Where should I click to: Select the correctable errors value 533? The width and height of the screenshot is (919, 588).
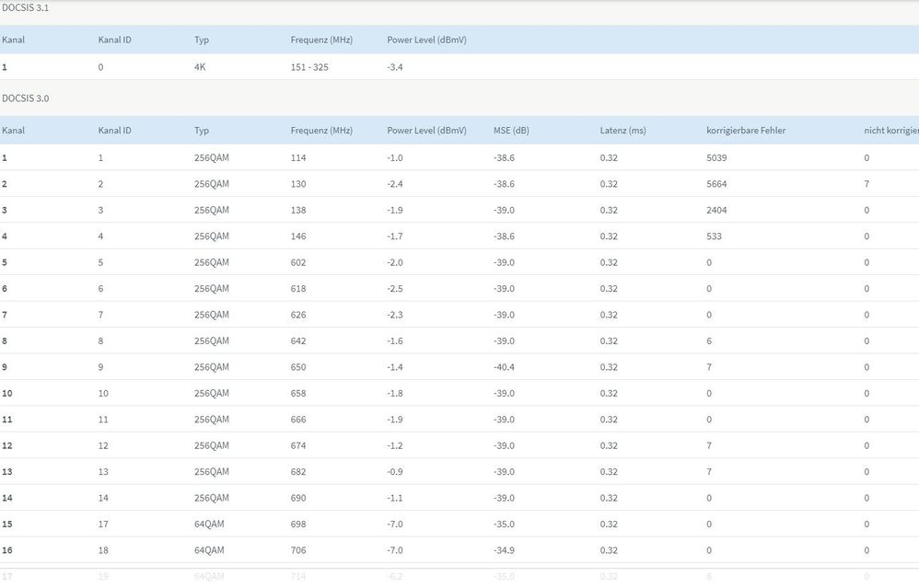coord(714,236)
